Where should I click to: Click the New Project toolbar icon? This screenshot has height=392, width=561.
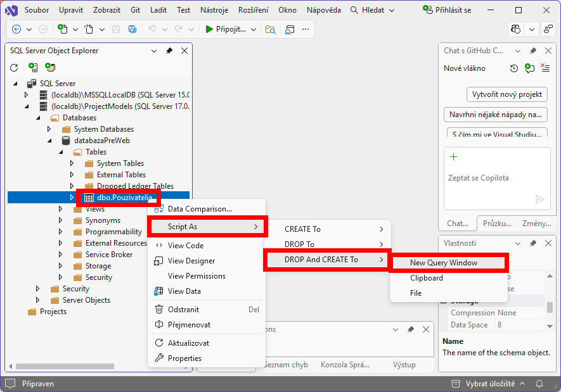pos(62,29)
